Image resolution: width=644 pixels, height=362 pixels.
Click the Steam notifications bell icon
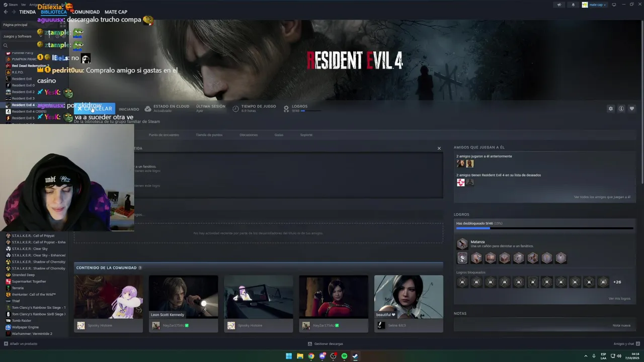(573, 5)
